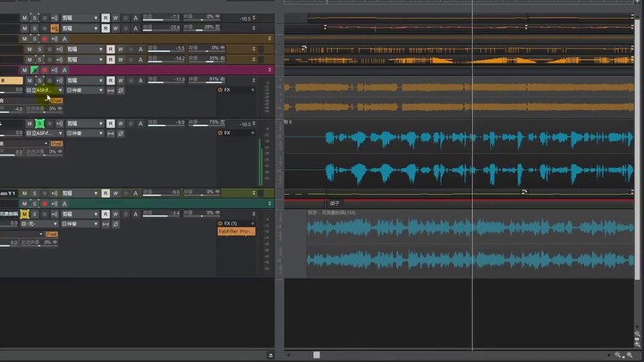Arm record on the teal folder track
The height and width of the screenshot is (362, 644).
pos(45,204)
